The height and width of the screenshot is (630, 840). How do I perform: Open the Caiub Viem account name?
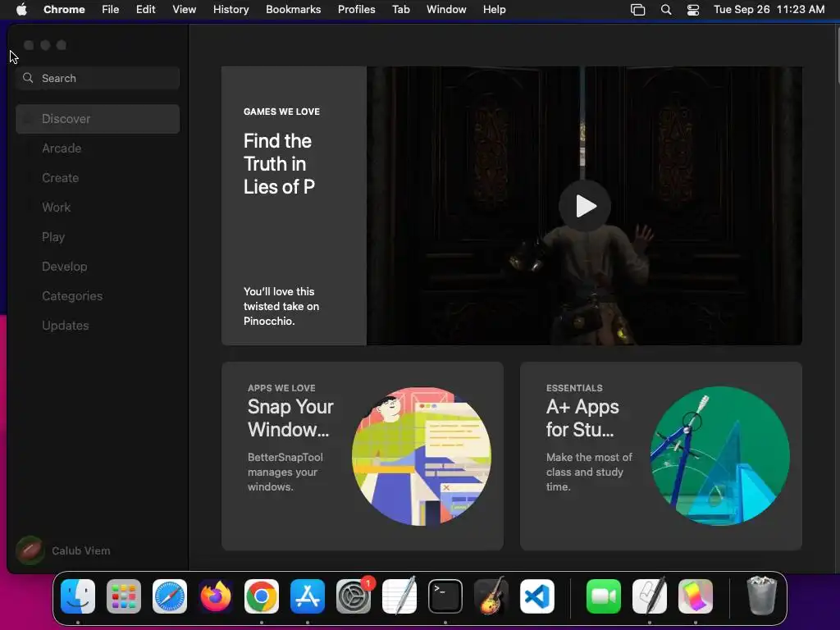tap(81, 550)
